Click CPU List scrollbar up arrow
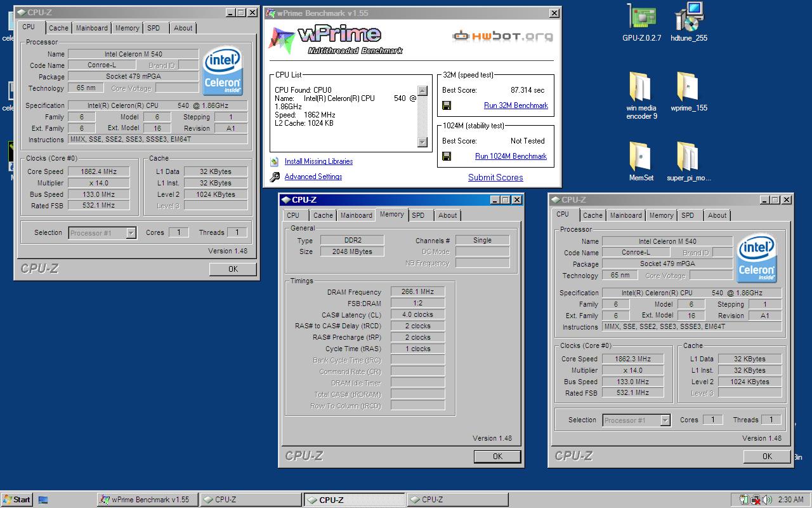The width and height of the screenshot is (812, 508). click(422, 91)
